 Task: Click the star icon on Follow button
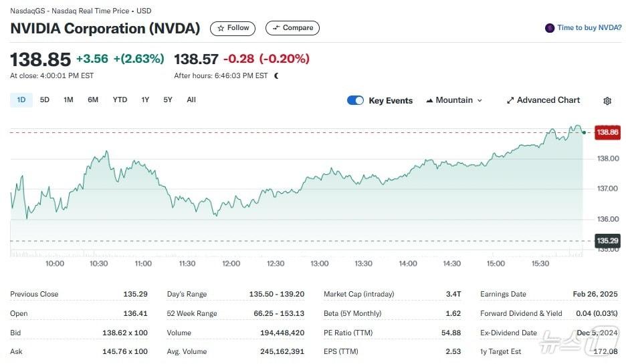(221, 28)
